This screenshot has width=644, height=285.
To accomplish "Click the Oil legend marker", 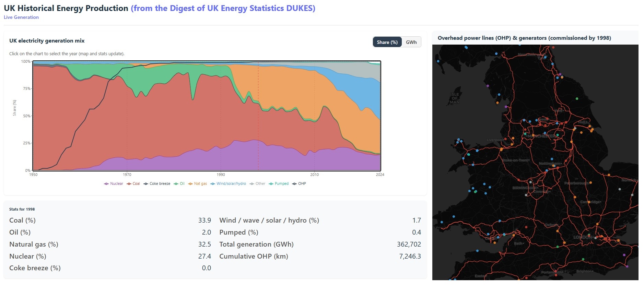I will [176, 184].
